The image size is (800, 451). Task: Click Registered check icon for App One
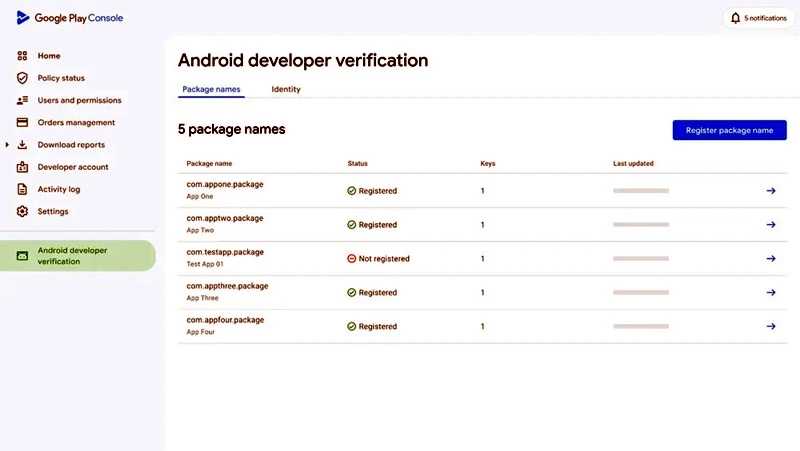pos(352,191)
